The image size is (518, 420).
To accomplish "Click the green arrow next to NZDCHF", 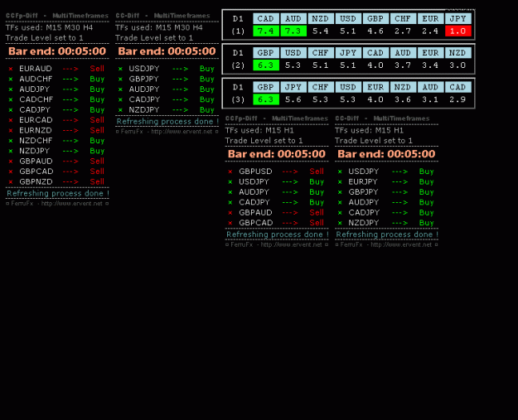I will click(70, 141).
